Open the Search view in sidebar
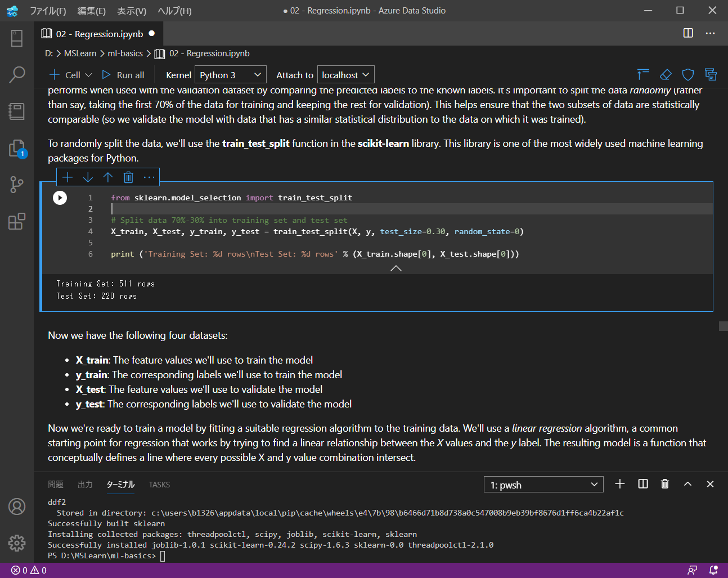 pyautogui.click(x=17, y=74)
